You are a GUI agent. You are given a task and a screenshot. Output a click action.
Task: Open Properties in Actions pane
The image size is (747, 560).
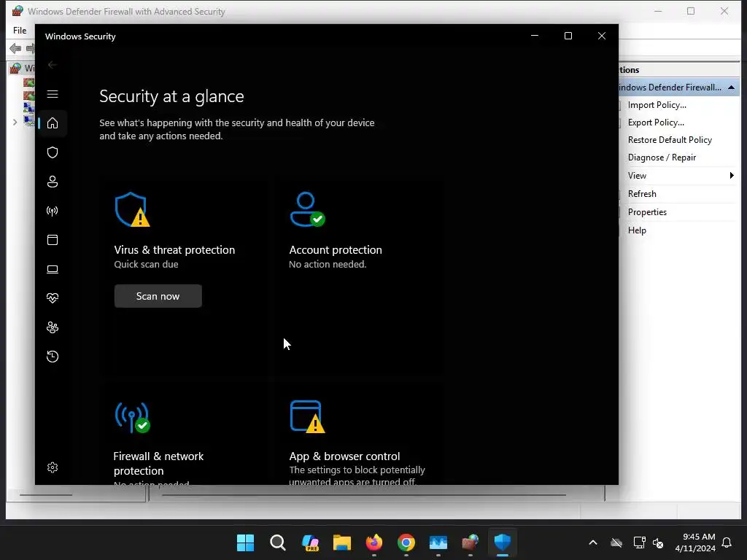pyautogui.click(x=647, y=212)
